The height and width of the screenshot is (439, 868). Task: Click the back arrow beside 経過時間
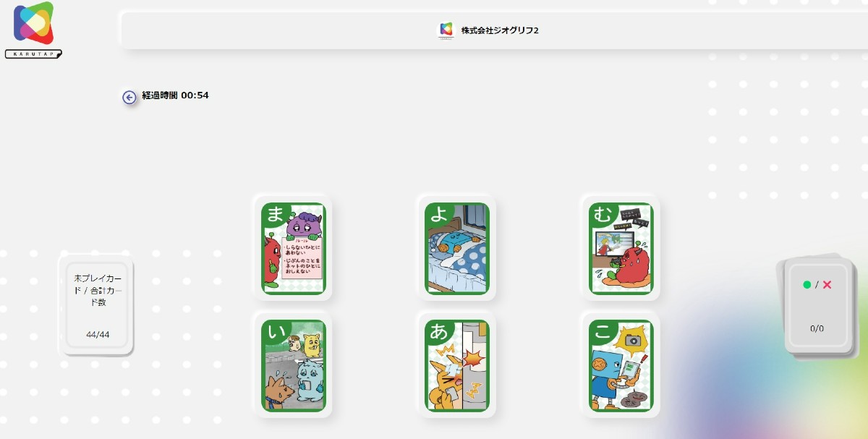(x=129, y=97)
